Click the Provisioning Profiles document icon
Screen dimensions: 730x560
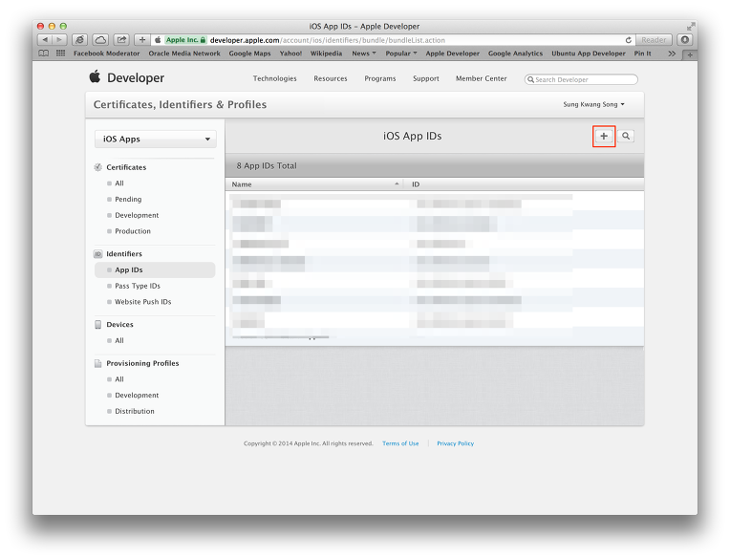tap(98, 363)
